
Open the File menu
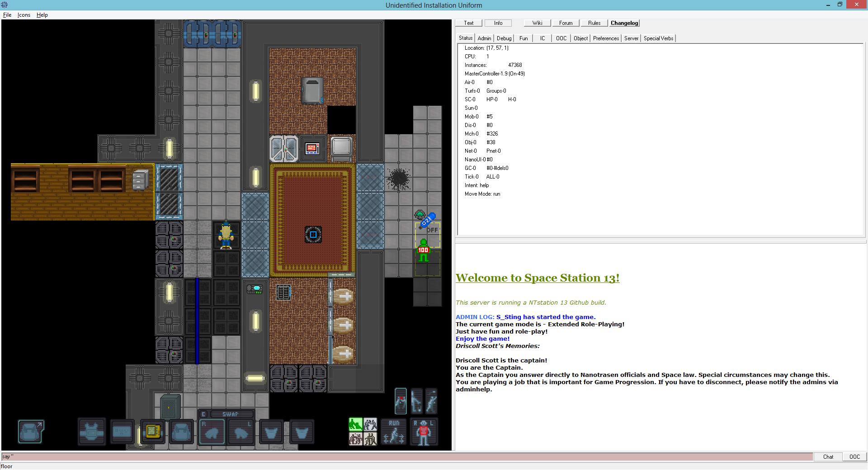click(x=7, y=15)
